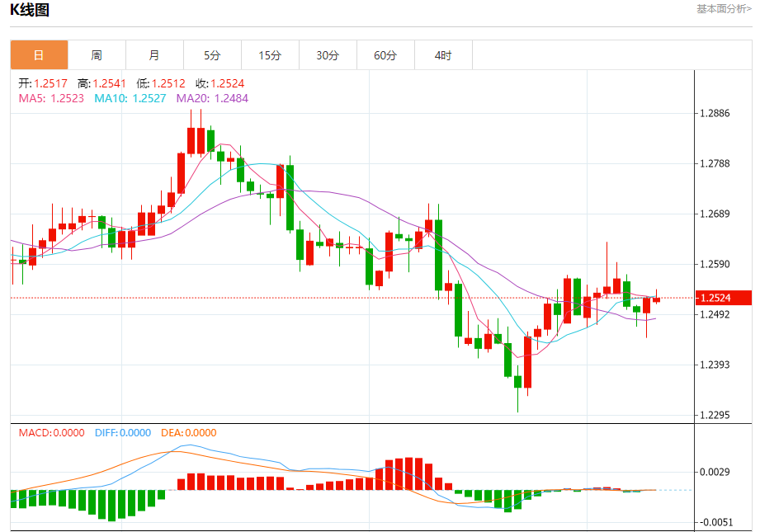Open the 30分 interval tab
The height and width of the screenshot is (532, 760).
328,55
